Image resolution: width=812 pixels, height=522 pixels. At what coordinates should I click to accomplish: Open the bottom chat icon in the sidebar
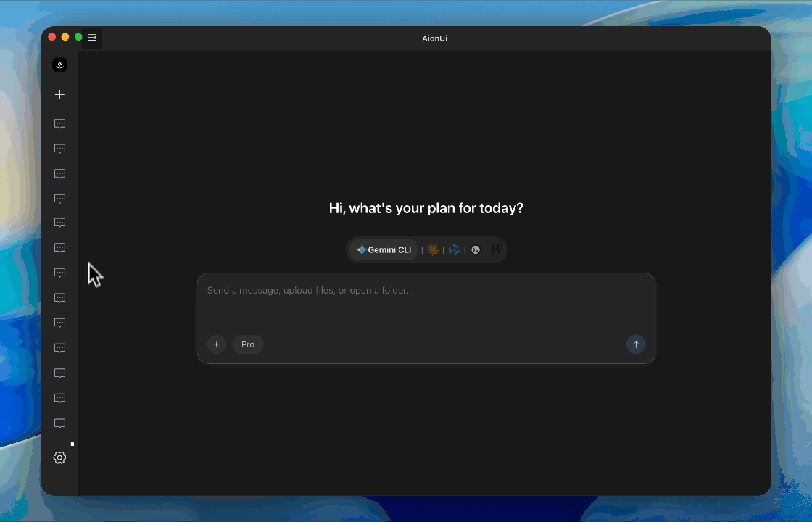(59, 423)
